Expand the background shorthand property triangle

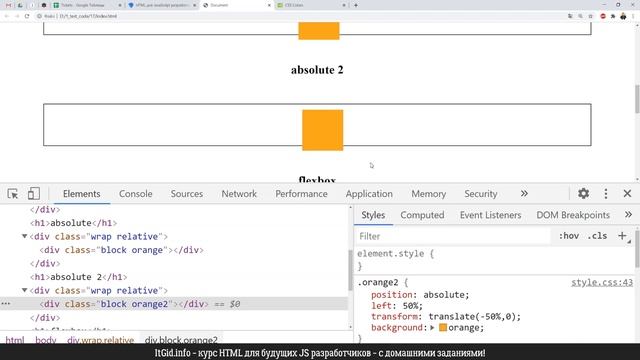tap(432, 327)
